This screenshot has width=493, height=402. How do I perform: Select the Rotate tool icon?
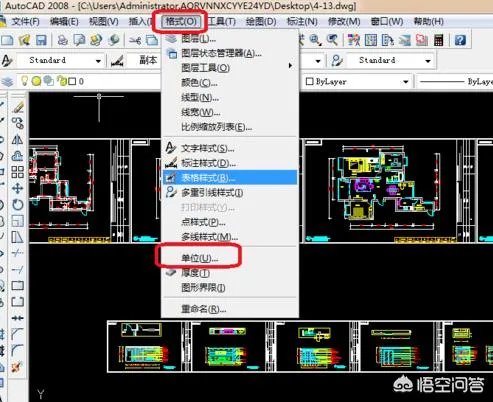[x=17, y=204]
